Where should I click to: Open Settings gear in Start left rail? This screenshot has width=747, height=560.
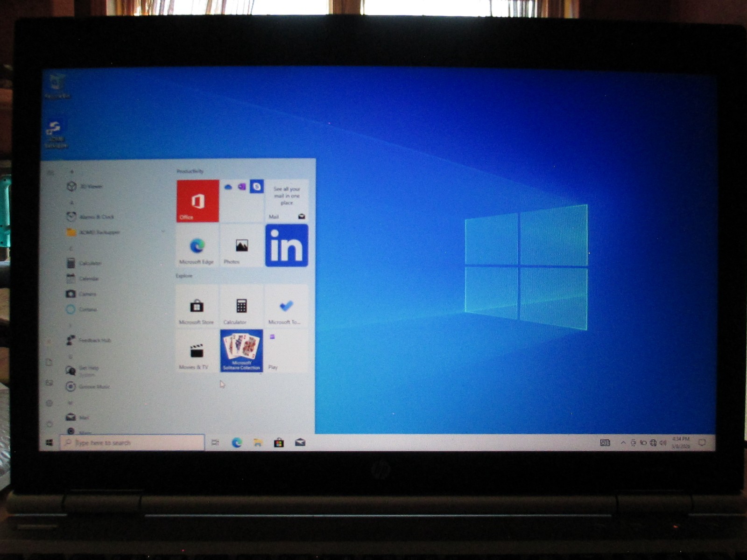(49, 403)
